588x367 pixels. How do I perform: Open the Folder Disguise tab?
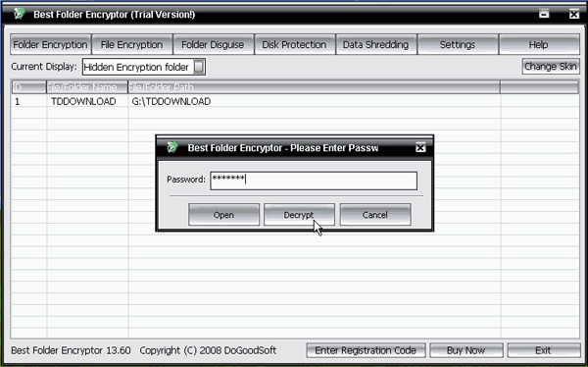pos(213,45)
